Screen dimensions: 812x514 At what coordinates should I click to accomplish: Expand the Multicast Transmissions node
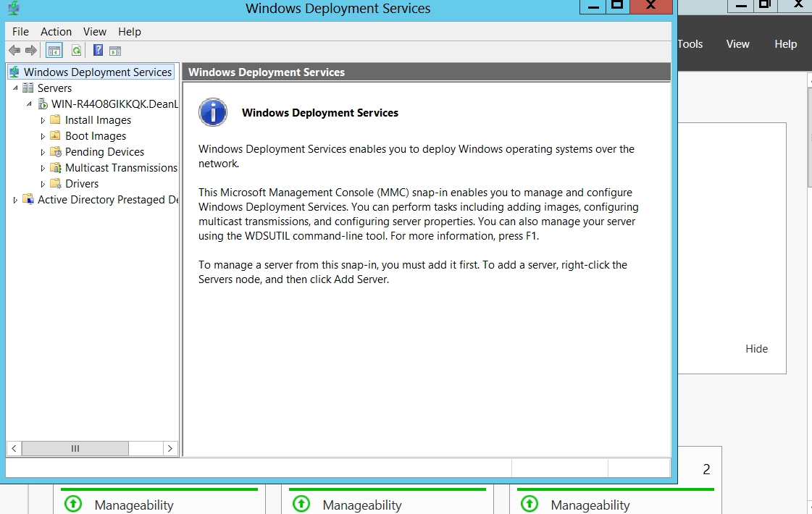[43, 168]
